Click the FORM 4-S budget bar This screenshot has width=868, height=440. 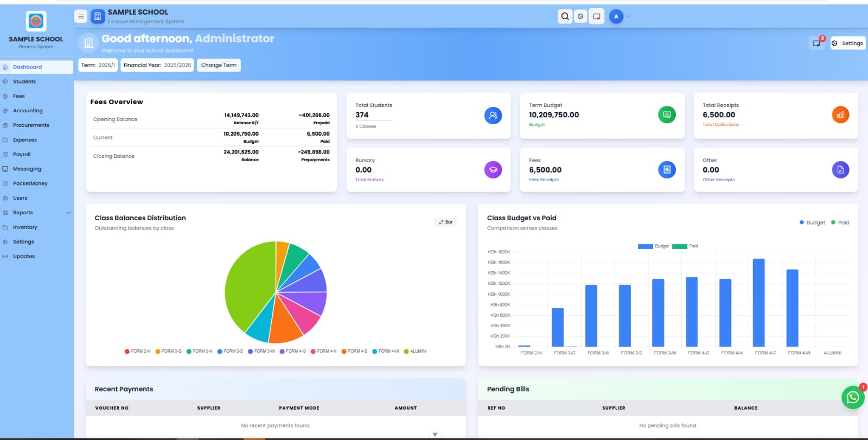[x=758, y=303]
